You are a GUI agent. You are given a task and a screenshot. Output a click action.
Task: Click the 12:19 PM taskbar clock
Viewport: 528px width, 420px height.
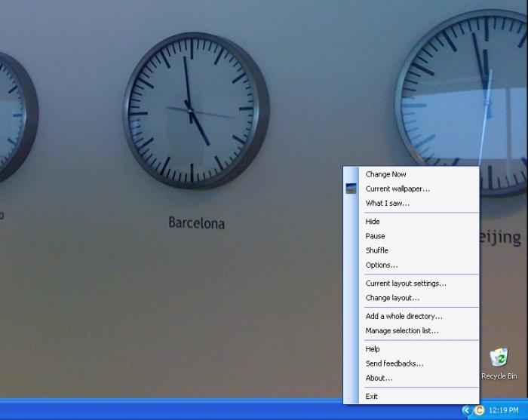point(503,410)
